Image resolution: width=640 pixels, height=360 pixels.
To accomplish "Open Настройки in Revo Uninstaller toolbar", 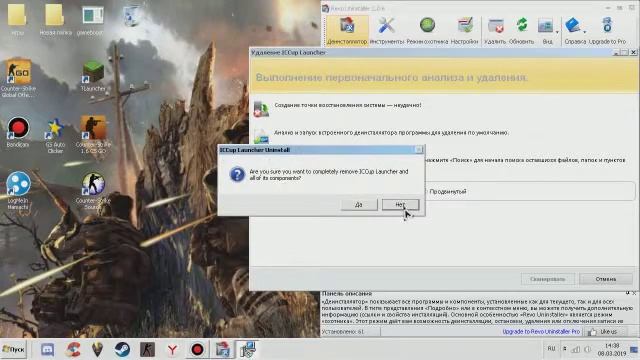I will point(464,31).
